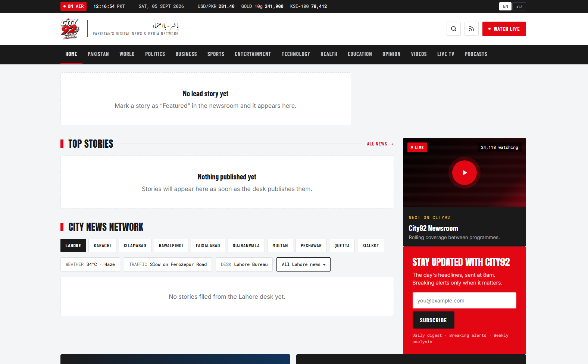Open the RSS feed icon
The height and width of the screenshot is (364, 588).
[x=472, y=29]
